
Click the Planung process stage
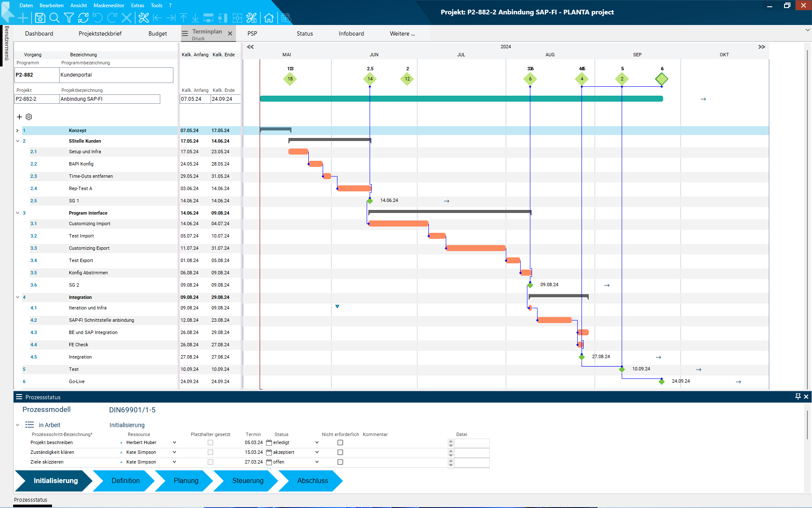tap(186, 481)
